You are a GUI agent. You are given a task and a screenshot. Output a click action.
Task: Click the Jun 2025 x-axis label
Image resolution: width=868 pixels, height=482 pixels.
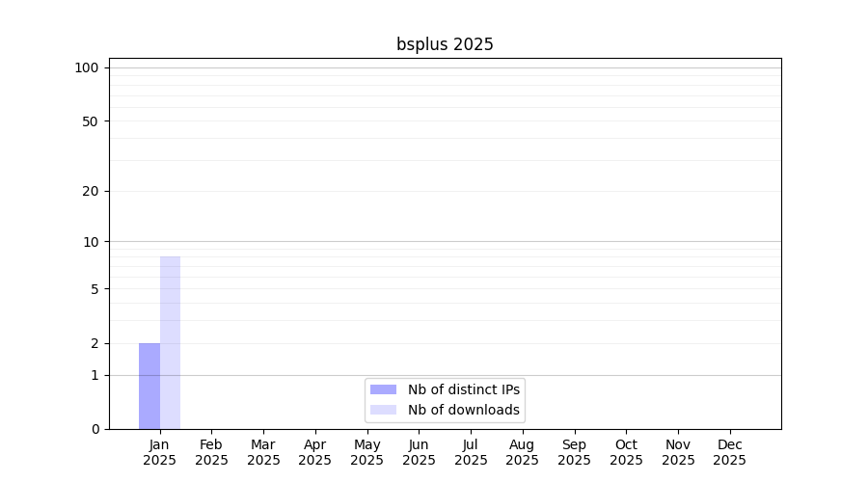tap(419, 452)
